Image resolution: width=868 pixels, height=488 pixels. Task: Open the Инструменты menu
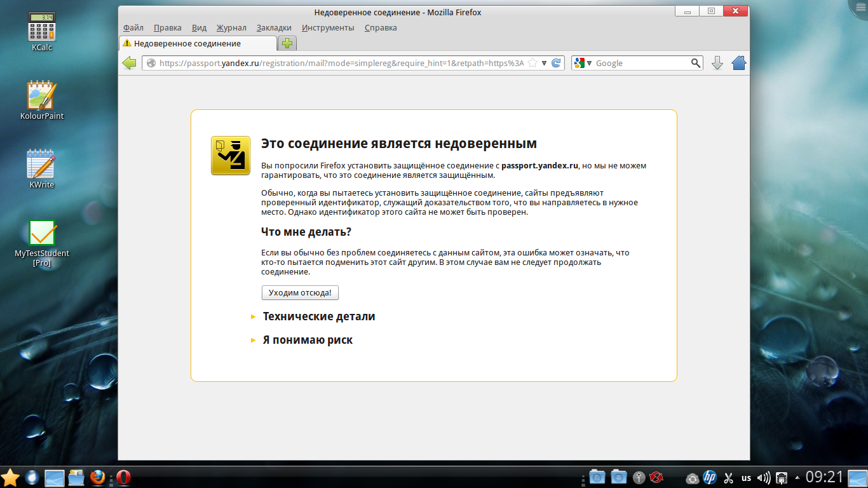pos(328,27)
